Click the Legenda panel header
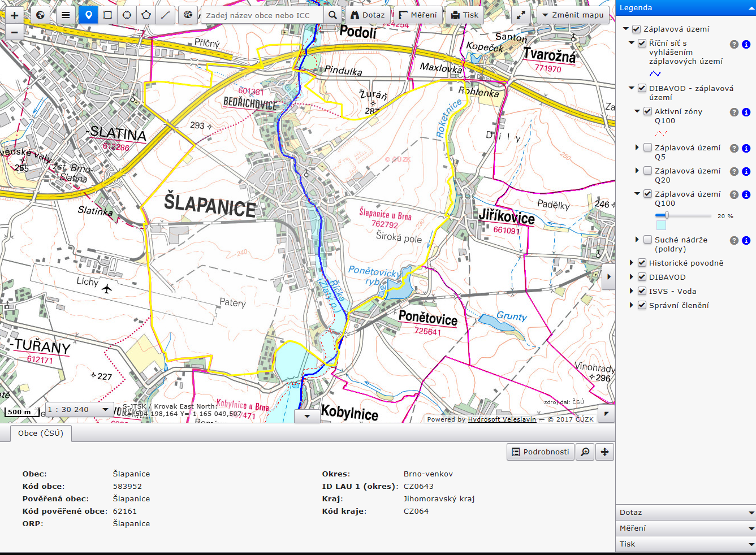The image size is (756, 555). tap(686, 7)
